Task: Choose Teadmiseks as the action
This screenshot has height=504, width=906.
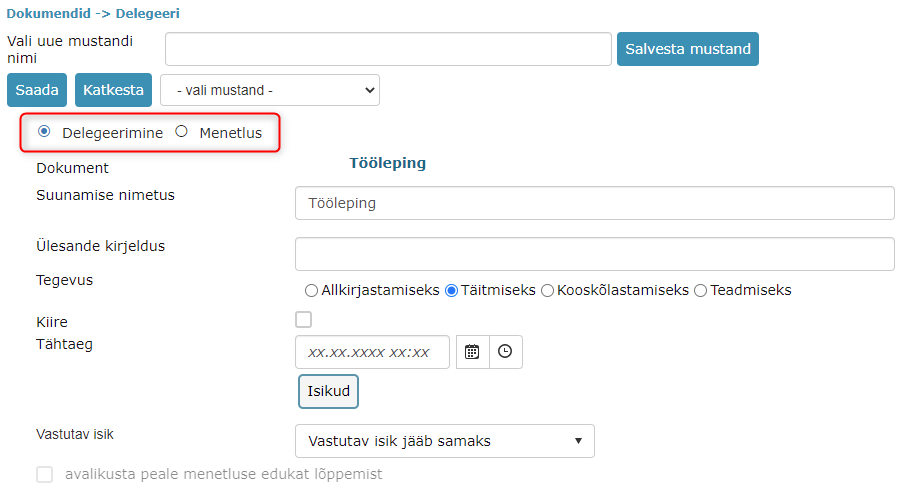Action: pyautogui.click(x=700, y=290)
